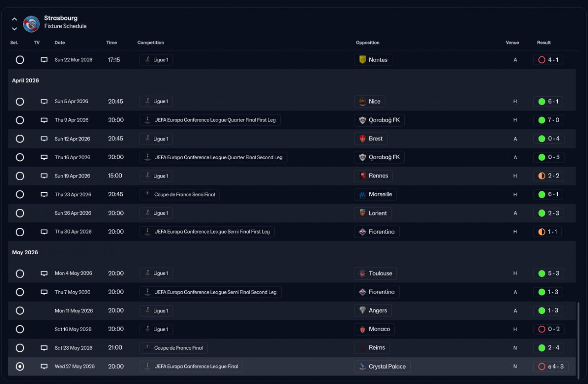Open Qarabağ FK on the Thu 9 Apr row
This screenshot has height=384, width=588.
coord(379,120)
